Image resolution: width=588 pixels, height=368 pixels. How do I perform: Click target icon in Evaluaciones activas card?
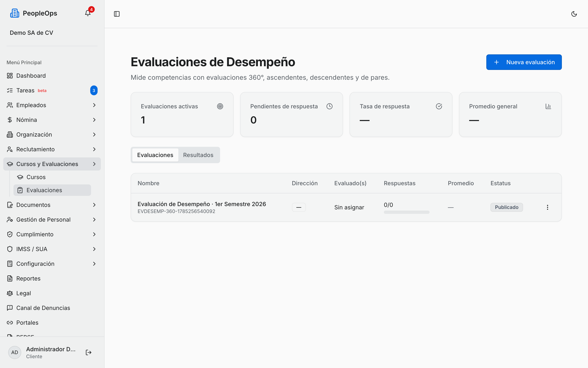(x=220, y=106)
